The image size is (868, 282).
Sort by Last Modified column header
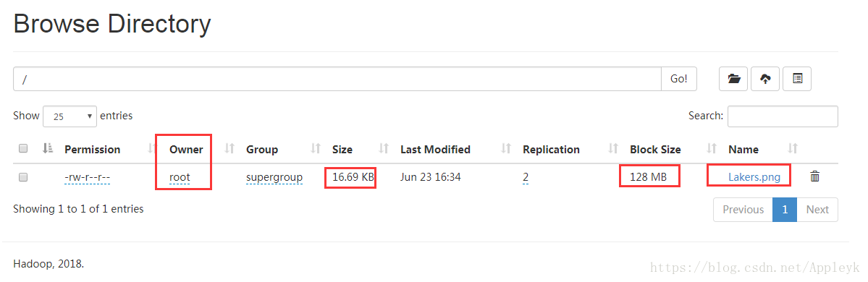pyautogui.click(x=435, y=149)
